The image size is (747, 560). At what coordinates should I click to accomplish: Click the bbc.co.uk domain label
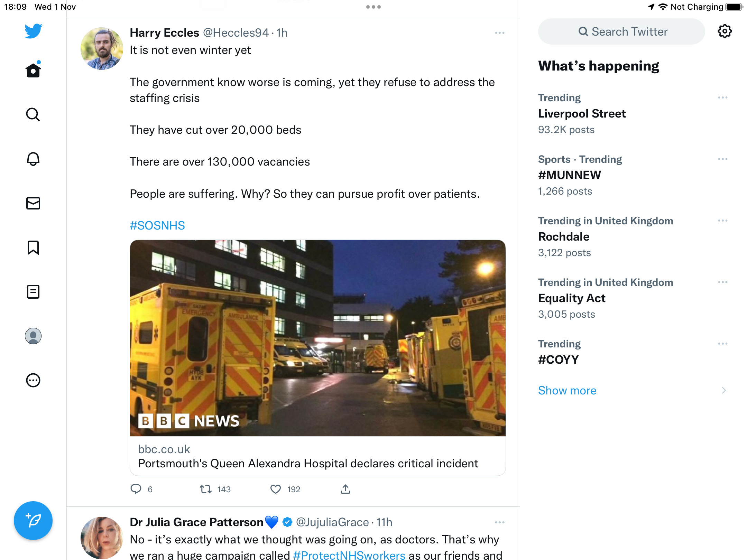tap(164, 449)
